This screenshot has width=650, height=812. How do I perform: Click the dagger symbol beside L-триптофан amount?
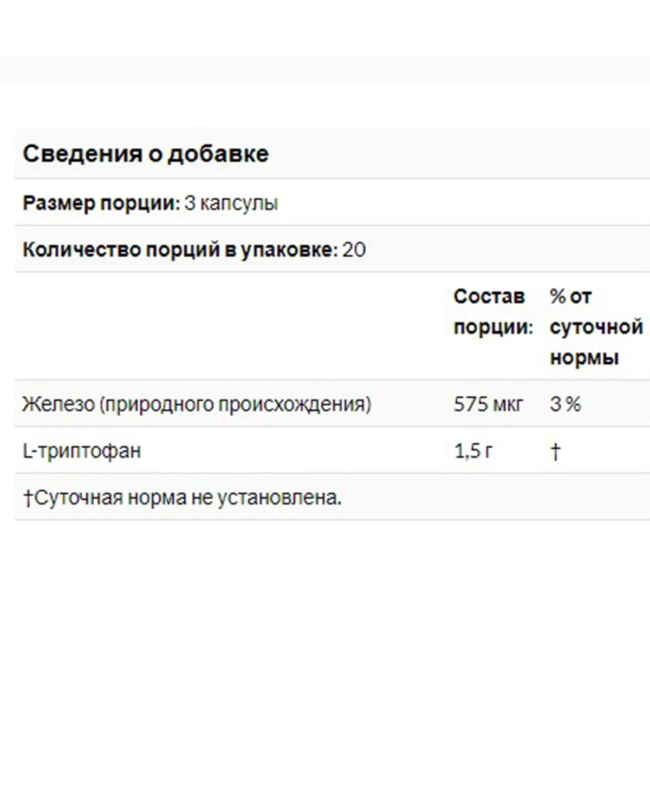pyautogui.click(x=555, y=451)
